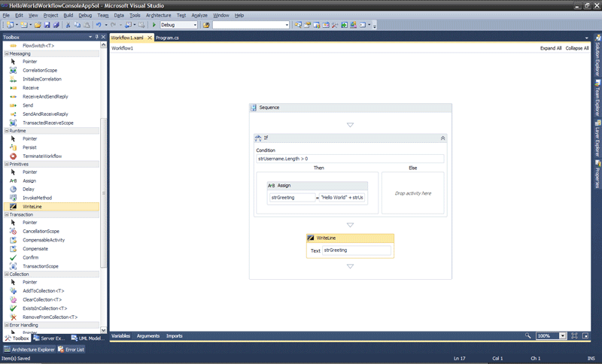Click the Open File folder icon

[38, 25]
